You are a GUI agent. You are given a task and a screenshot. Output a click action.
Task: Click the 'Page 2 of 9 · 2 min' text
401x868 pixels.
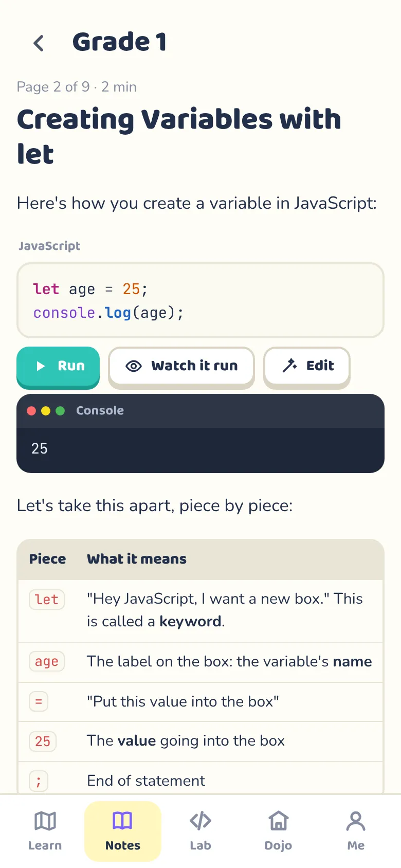point(77,87)
